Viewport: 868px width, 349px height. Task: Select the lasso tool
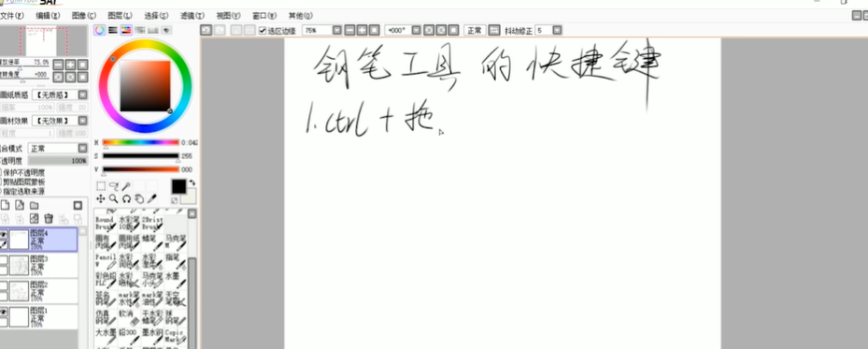point(113,186)
